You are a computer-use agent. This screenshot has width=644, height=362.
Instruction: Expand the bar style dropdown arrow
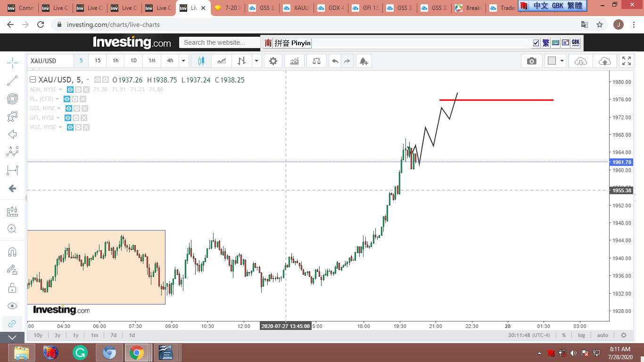pyautogui.click(x=256, y=61)
